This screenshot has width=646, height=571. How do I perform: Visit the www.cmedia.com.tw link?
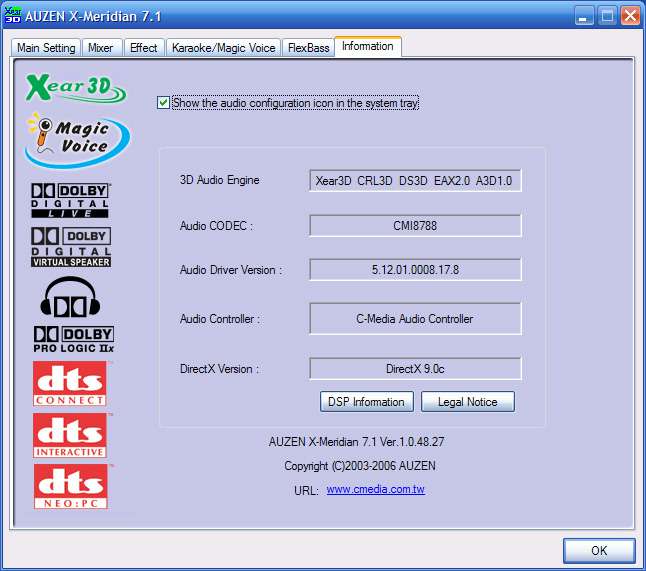[375, 489]
